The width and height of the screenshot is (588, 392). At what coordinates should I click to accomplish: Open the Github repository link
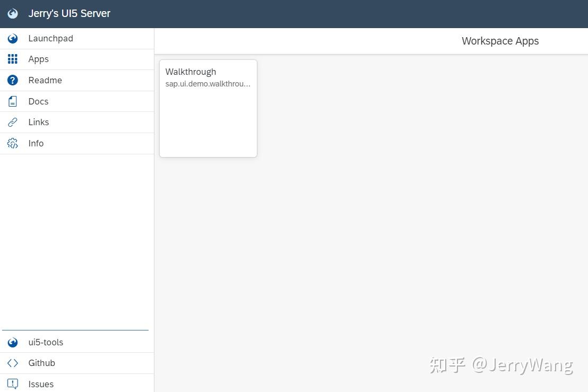[41, 363]
